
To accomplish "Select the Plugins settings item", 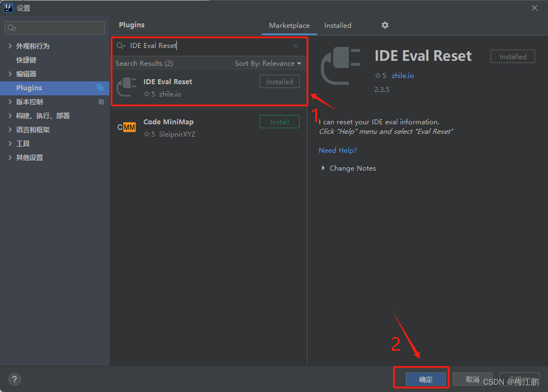I will [x=55, y=88].
